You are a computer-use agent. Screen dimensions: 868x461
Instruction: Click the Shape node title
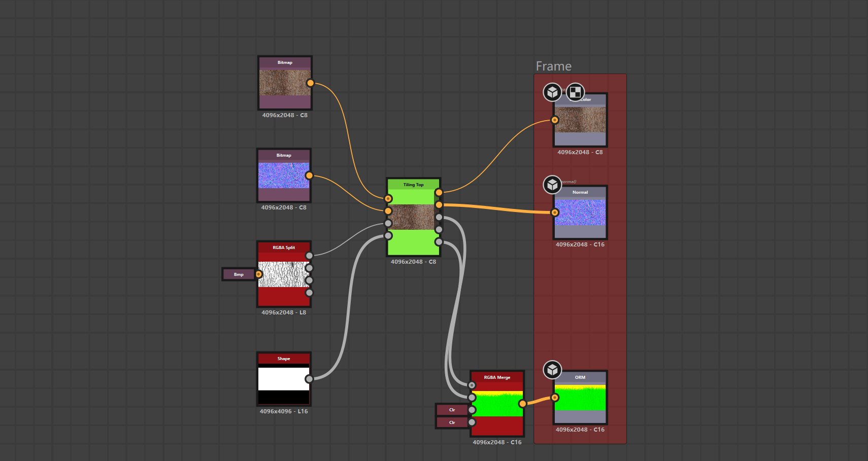coord(284,359)
